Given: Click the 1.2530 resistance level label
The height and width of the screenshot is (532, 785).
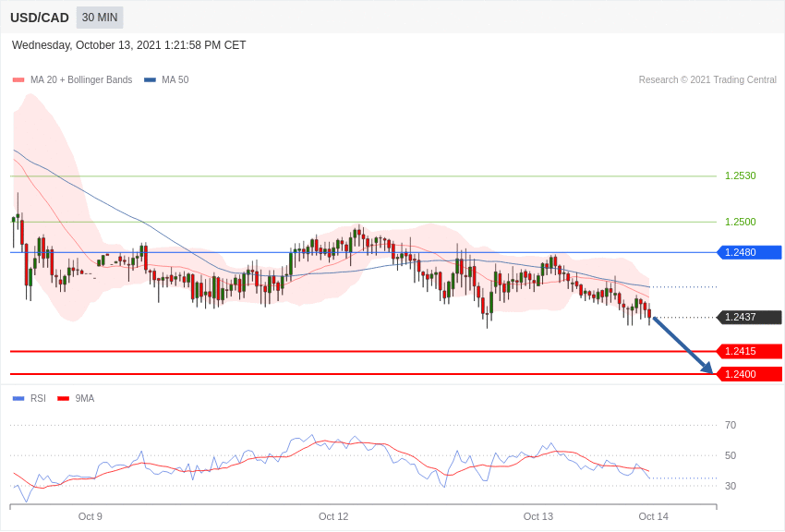Looking at the screenshot, I should pos(741,175).
